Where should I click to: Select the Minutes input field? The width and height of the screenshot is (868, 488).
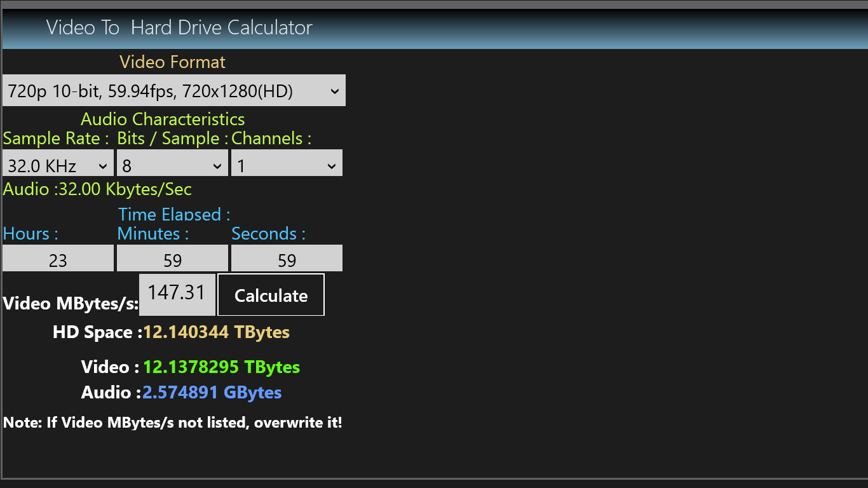172,259
